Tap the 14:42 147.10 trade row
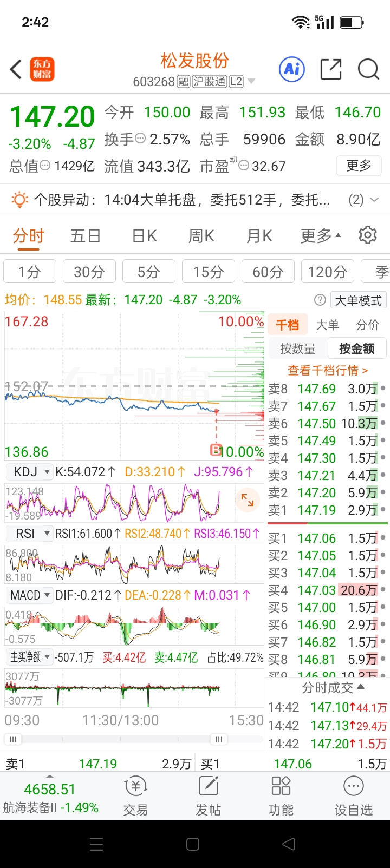Viewport: 390px width, 868px height. [x=328, y=707]
